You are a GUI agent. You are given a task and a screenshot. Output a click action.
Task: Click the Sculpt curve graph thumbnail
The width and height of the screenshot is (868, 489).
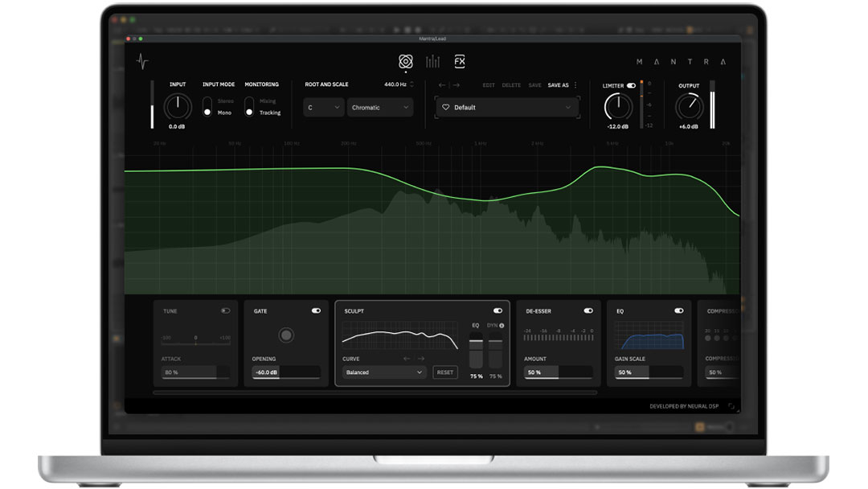(400, 335)
